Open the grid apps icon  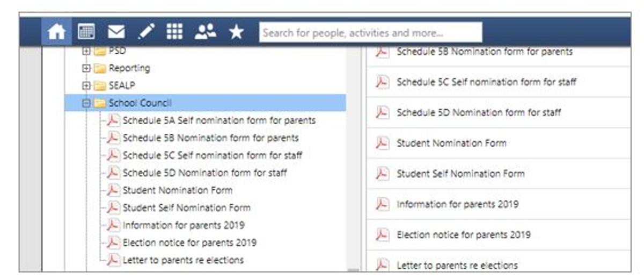(x=174, y=32)
